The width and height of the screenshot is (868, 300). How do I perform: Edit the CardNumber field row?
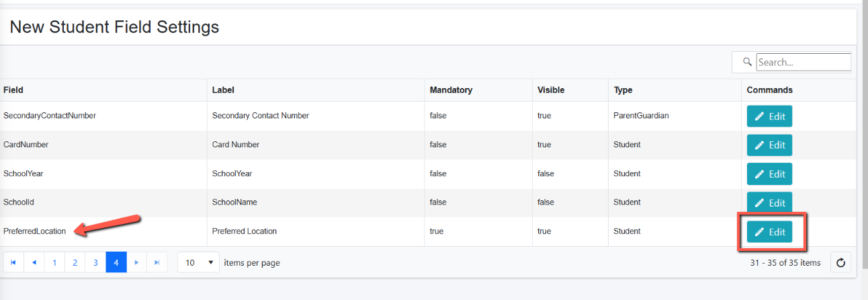(770, 145)
